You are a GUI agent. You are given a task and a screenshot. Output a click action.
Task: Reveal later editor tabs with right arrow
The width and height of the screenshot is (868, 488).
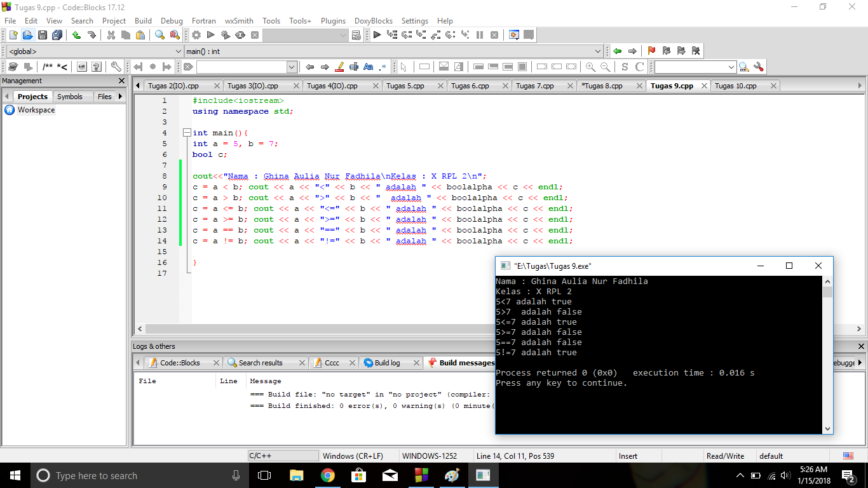[x=860, y=85]
